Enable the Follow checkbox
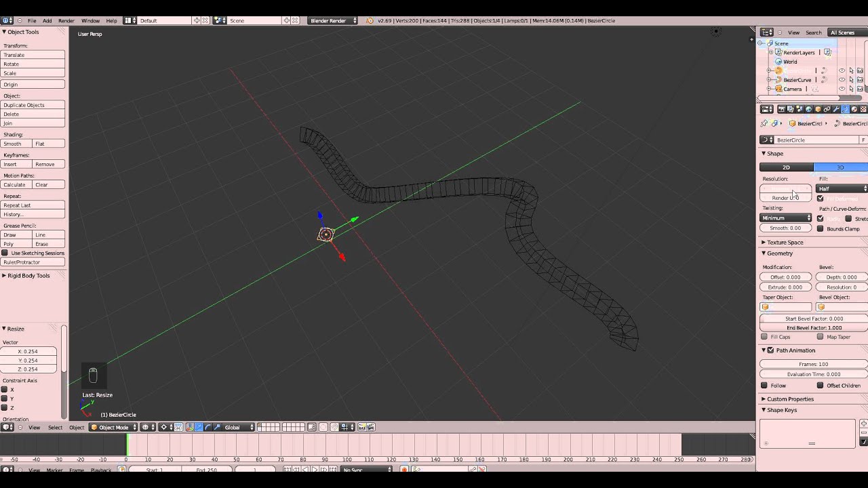 click(x=764, y=386)
